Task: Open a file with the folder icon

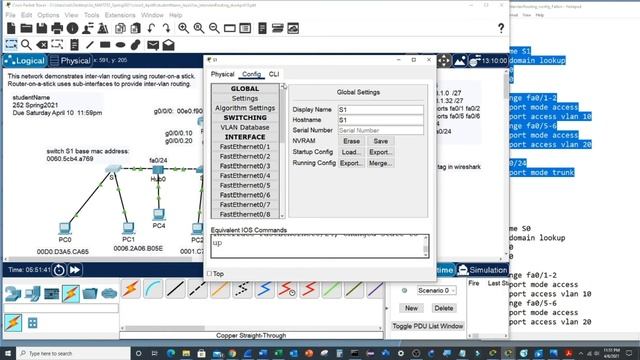Action: [27, 28]
